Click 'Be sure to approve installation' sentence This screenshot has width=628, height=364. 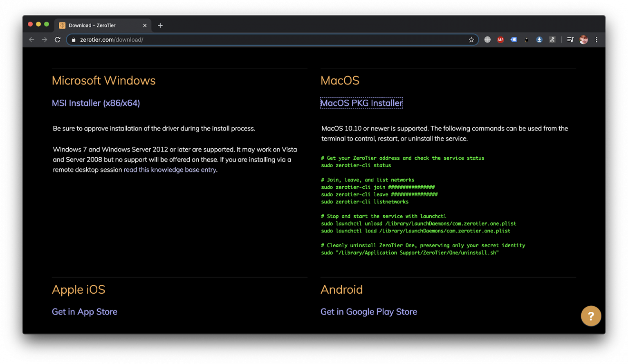(154, 128)
